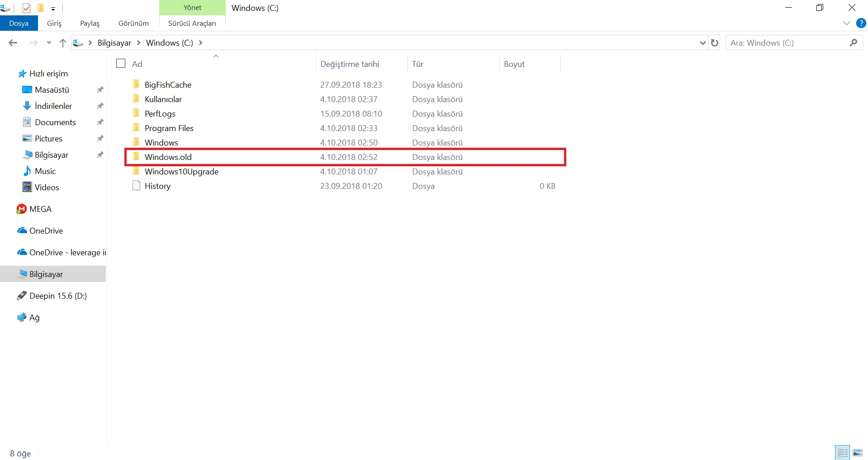Open OneDrive - leverage in navigation pane
This screenshot has height=460, width=868.
(61, 253)
